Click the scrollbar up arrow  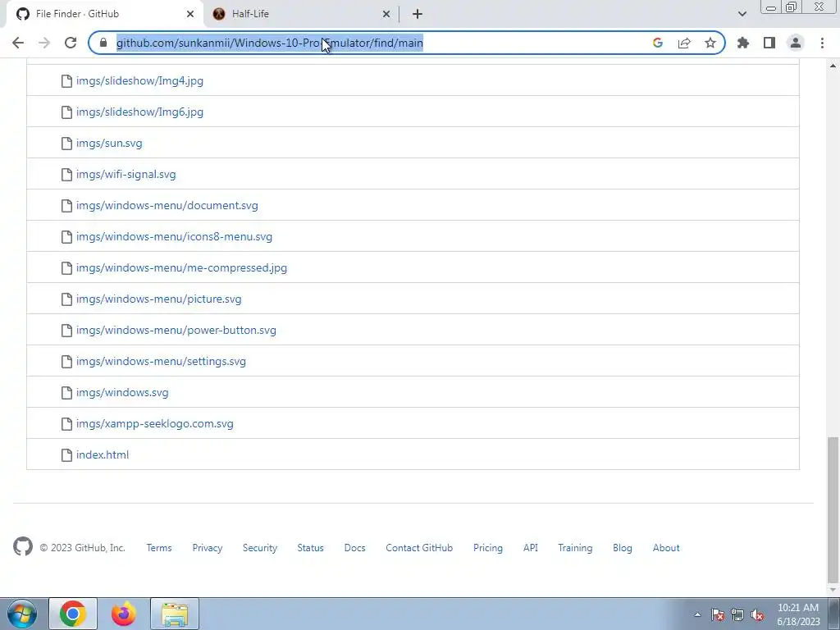click(833, 66)
